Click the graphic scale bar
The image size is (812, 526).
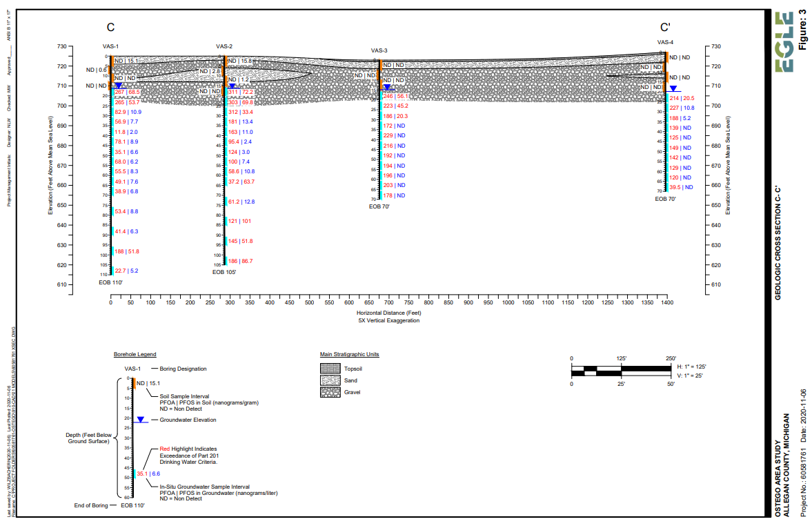[x=621, y=371]
